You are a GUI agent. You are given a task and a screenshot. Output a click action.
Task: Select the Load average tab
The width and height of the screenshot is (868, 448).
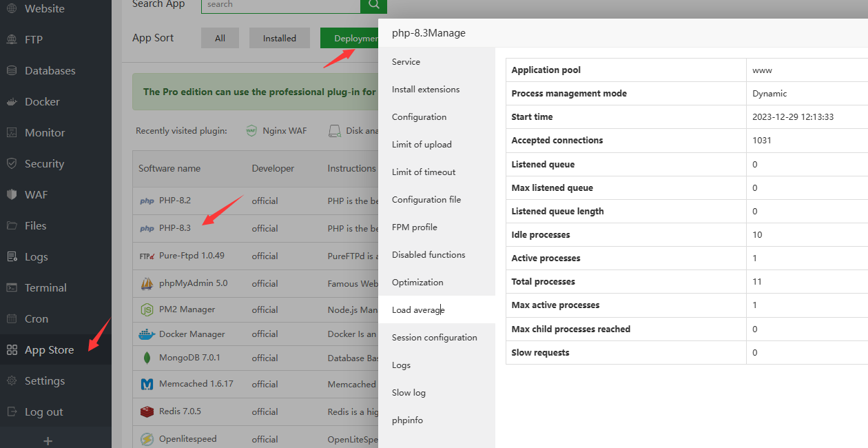click(437, 310)
